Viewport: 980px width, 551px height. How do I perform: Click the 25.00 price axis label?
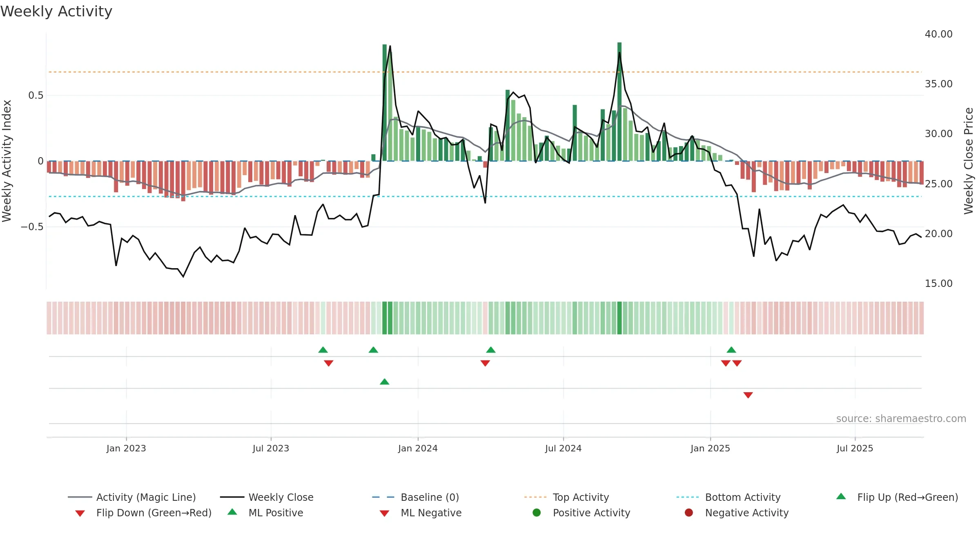(x=939, y=184)
